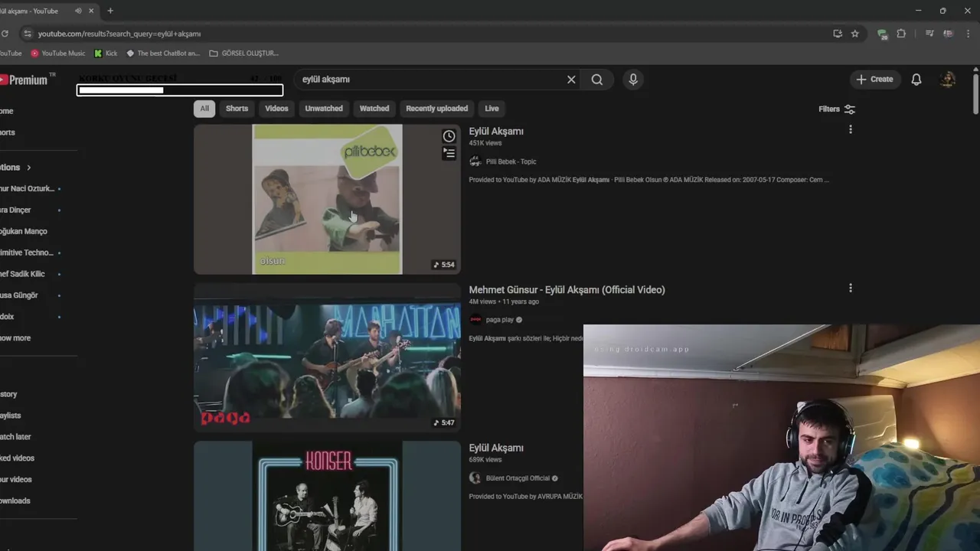The image size is (980, 551).
Task: Click the Pilli Bebek album art thumbnail
Action: tap(327, 199)
